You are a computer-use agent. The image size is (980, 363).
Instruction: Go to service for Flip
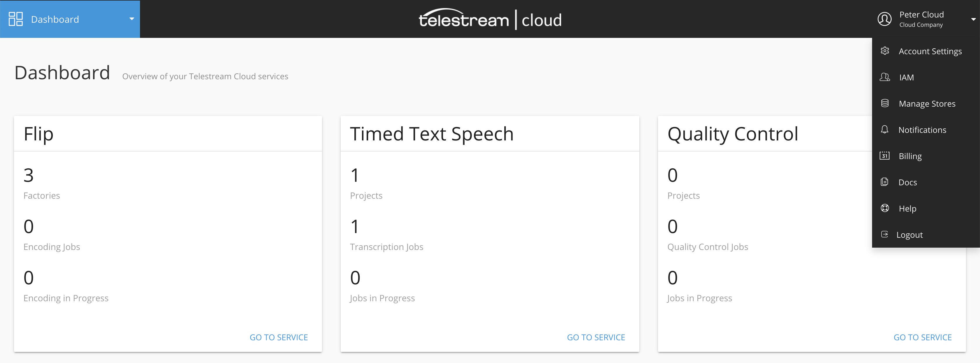[x=279, y=337]
